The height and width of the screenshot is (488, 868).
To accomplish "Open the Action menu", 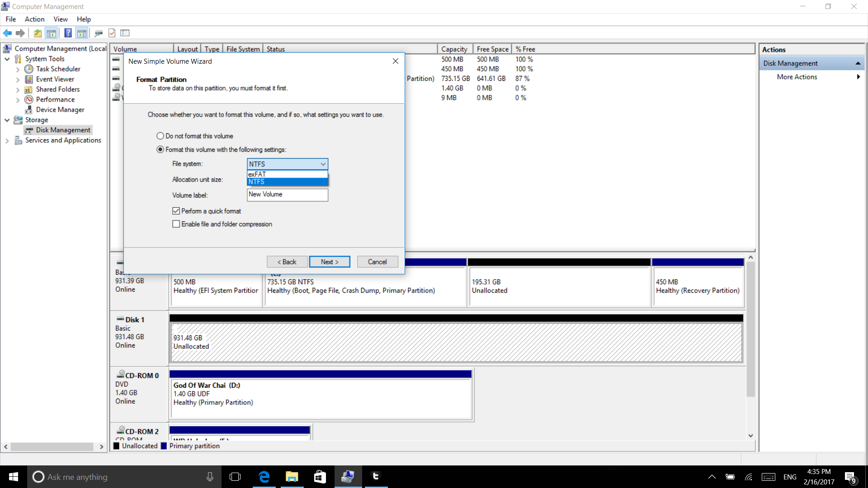I will pos(34,19).
